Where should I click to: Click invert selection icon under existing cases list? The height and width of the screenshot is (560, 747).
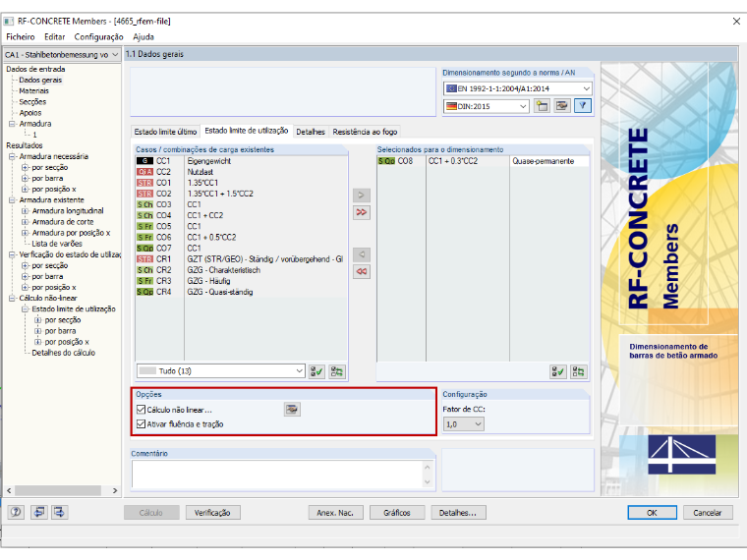pyautogui.click(x=337, y=371)
